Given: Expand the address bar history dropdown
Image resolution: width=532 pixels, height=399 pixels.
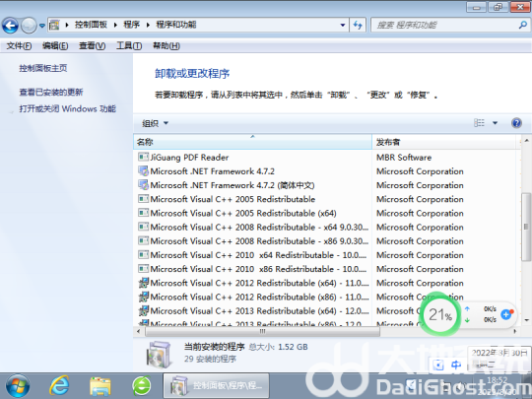Looking at the screenshot, I should click(x=343, y=25).
